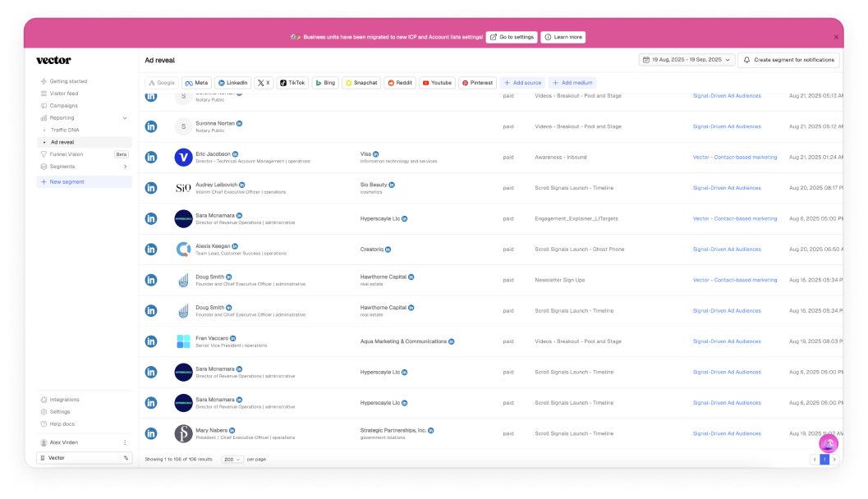Image resolution: width=868 pixels, height=499 pixels.
Task: Toggle the Snapchat source filter
Action: (x=361, y=83)
